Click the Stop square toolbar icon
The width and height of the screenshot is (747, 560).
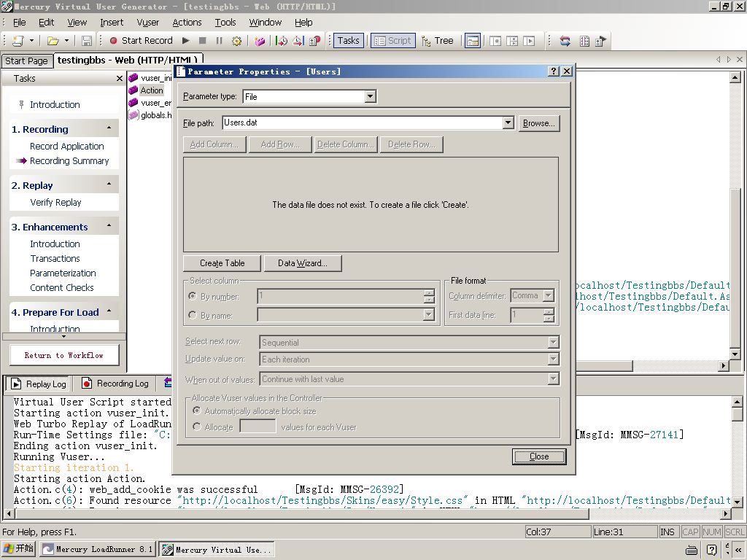(203, 41)
